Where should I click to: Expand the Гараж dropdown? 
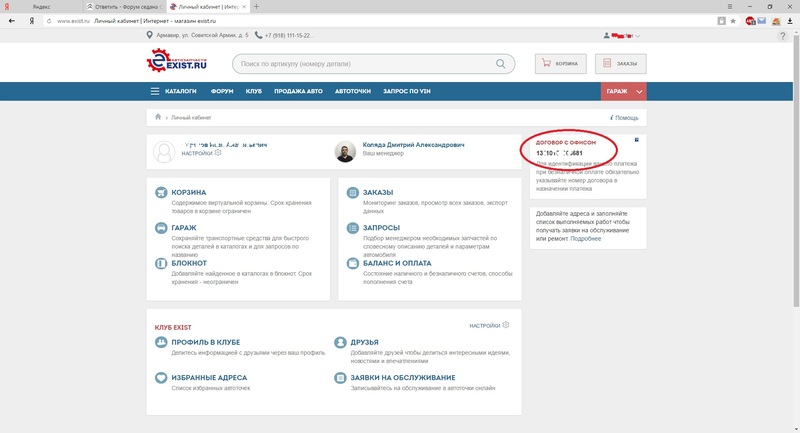[x=623, y=91]
